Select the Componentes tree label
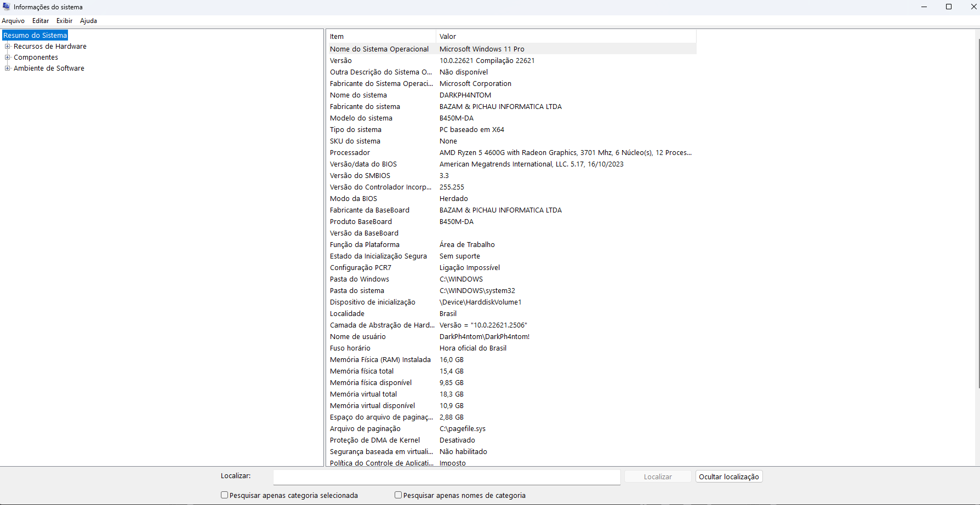 [36, 58]
